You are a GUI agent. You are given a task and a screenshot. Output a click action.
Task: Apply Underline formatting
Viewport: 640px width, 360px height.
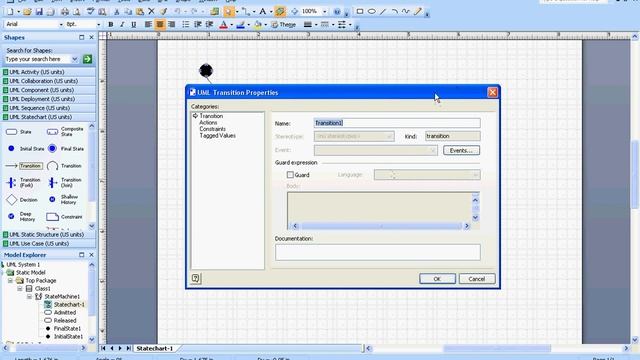coord(133,24)
